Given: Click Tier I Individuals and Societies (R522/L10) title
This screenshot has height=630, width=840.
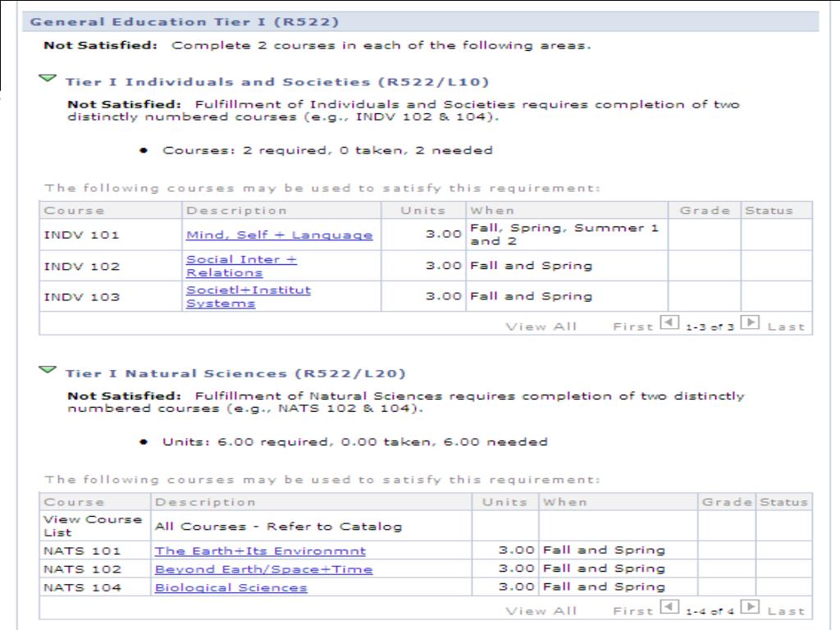Looking at the screenshot, I should coord(277,82).
